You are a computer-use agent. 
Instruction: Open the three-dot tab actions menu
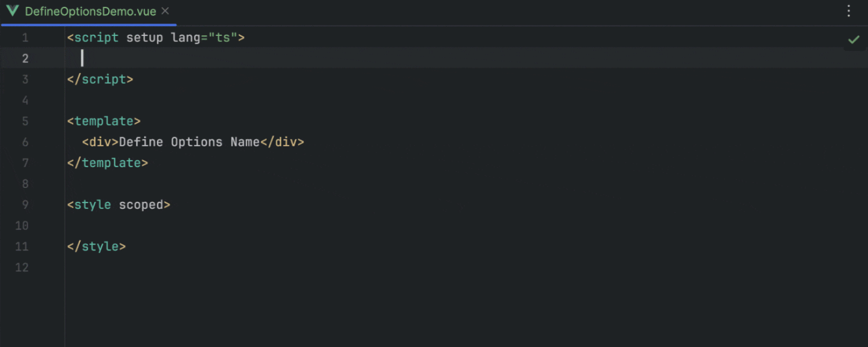coord(849,11)
